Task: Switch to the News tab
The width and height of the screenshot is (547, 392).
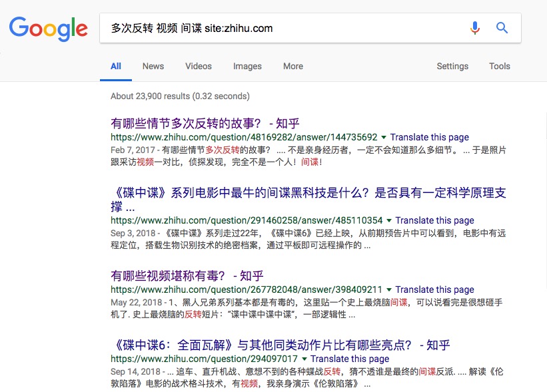Action: click(153, 66)
